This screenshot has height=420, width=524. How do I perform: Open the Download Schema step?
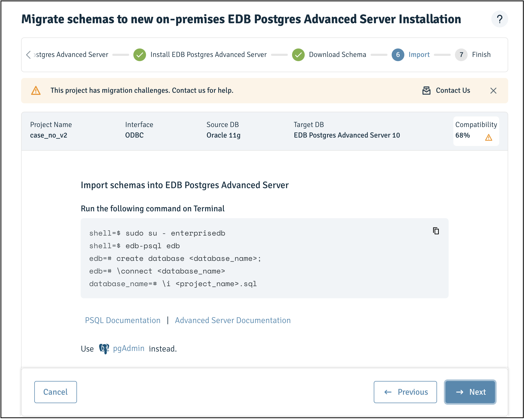337,55
